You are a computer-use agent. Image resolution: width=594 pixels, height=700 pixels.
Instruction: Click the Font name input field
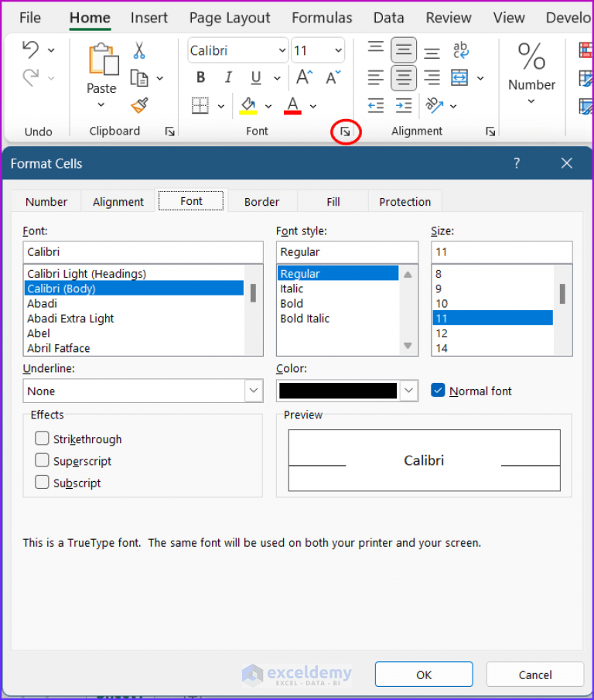(143, 252)
